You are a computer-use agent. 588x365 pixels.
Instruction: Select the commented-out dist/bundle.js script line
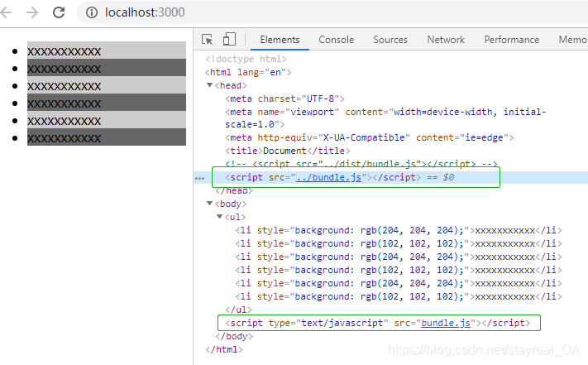(361, 164)
